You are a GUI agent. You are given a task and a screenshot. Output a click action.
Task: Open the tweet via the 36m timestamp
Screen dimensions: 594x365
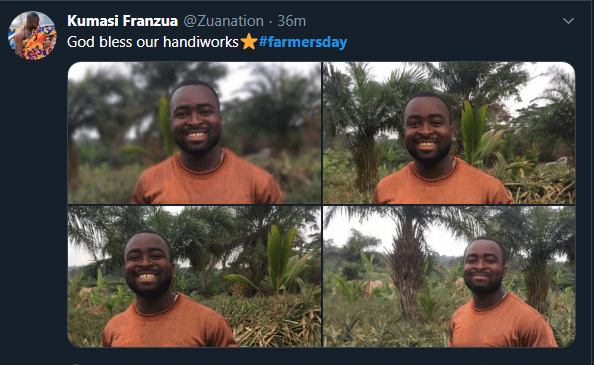tap(291, 21)
